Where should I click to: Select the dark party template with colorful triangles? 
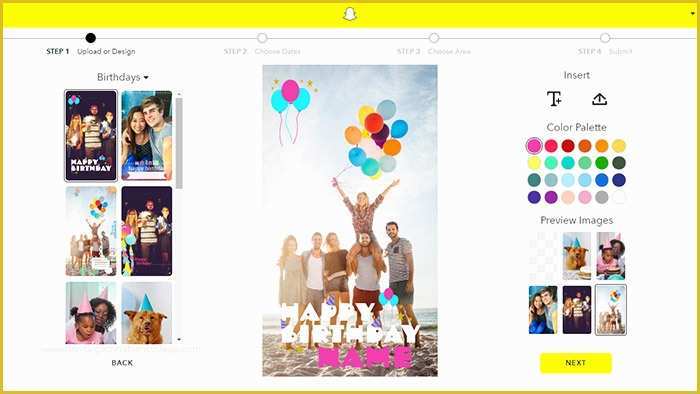click(x=146, y=231)
